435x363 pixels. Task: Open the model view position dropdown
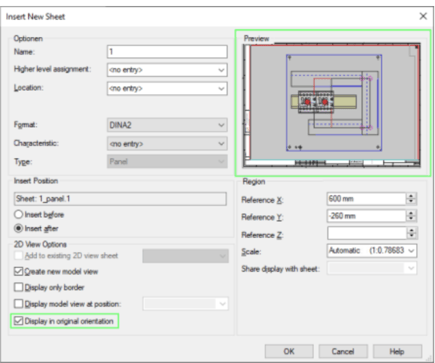tap(186, 304)
